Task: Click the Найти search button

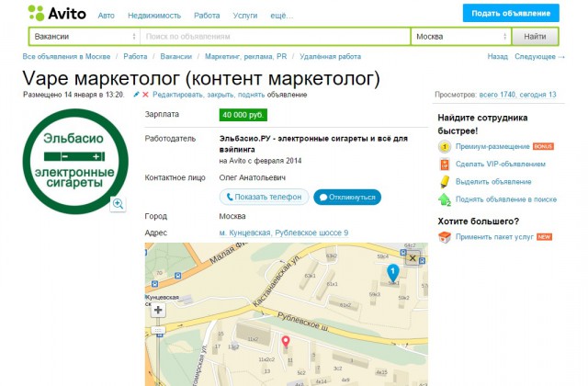Action: 535,37
